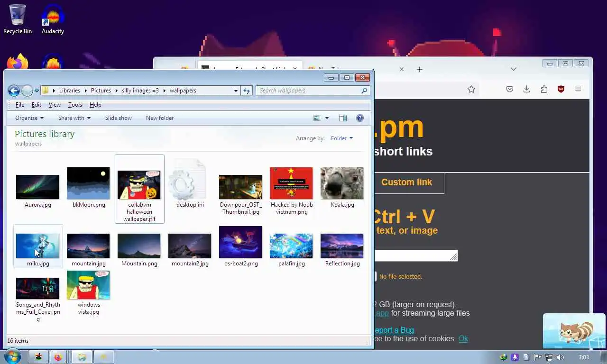
Task: Expand the address bar history dropdown
Action: pyautogui.click(x=236, y=91)
